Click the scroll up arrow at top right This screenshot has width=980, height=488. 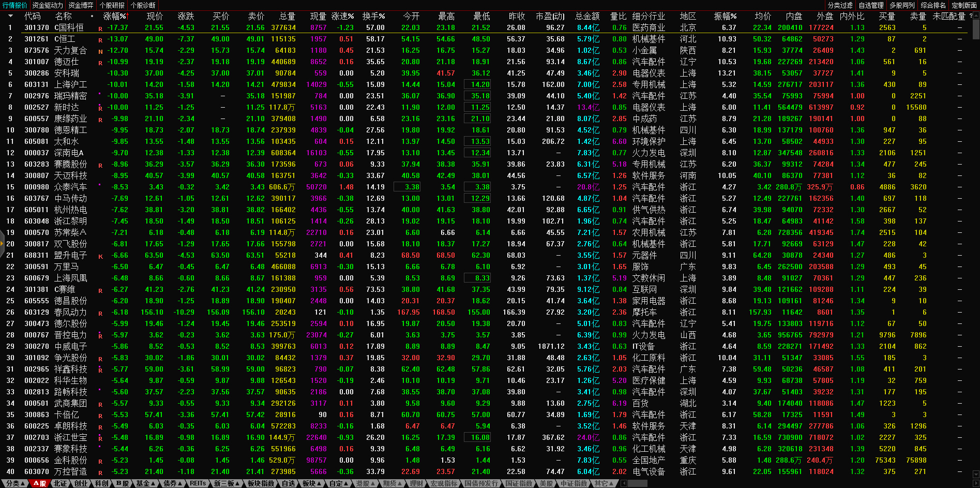pyautogui.click(x=976, y=16)
